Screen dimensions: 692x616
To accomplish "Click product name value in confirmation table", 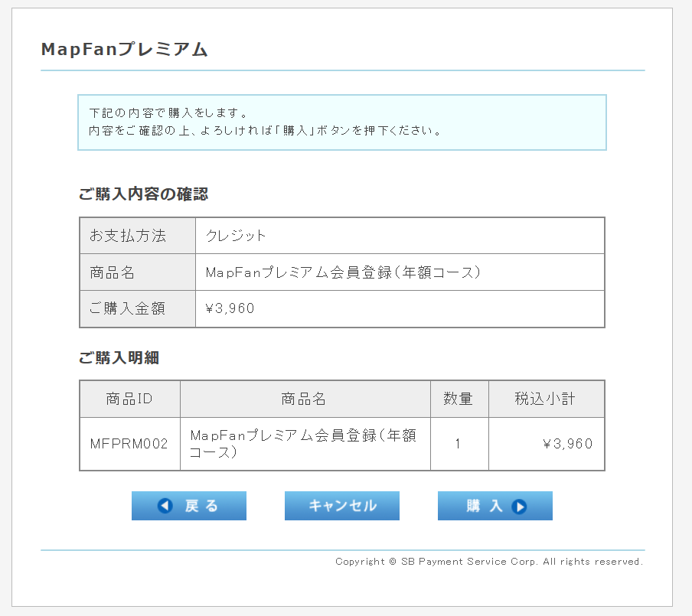I will tap(343, 272).
